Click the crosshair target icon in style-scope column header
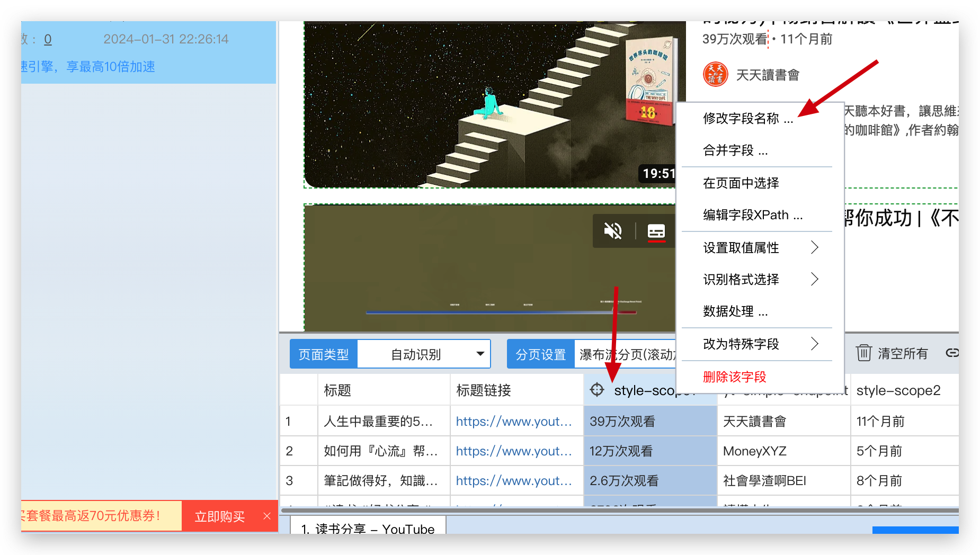The height and width of the screenshot is (555, 980). [x=597, y=390]
